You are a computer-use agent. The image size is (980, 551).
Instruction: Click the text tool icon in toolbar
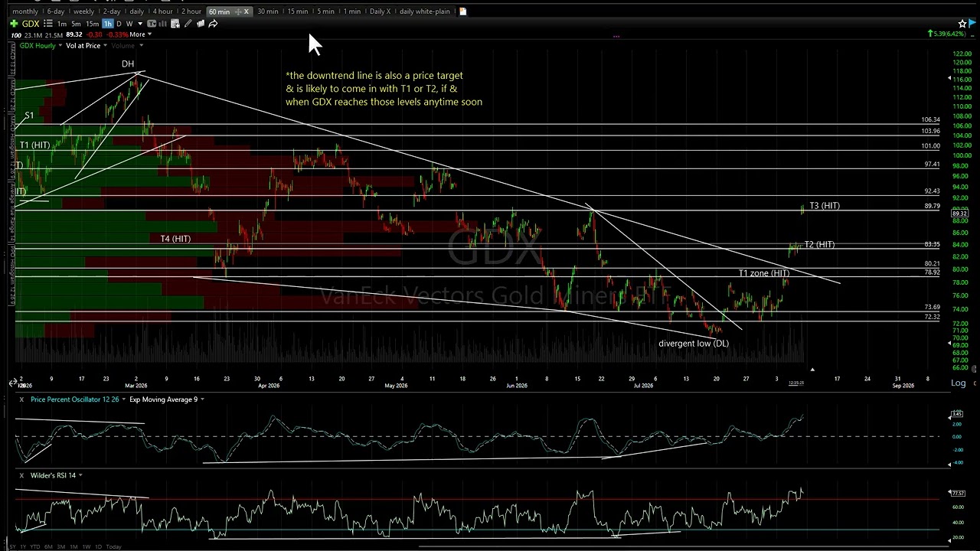tap(152, 24)
